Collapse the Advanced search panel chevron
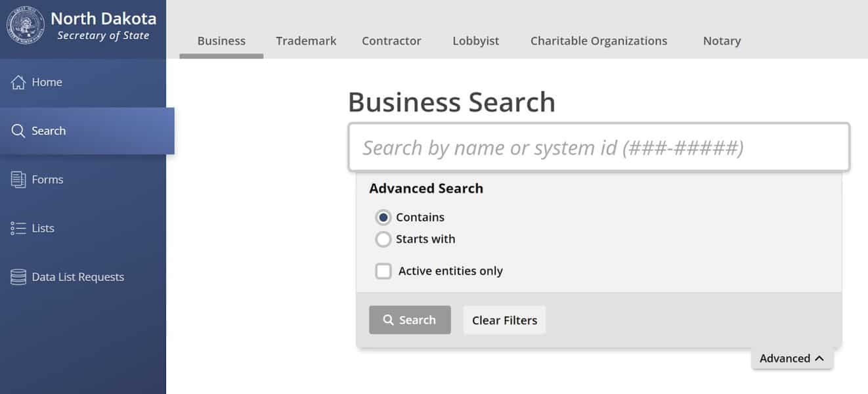This screenshot has width=868, height=394. click(x=819, y=359)
